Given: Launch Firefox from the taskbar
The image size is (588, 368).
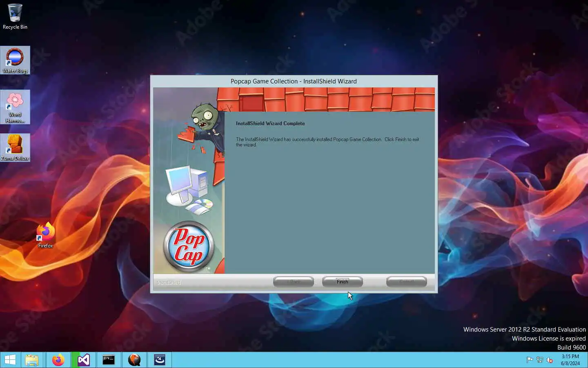Looking at the screenshot, I should (58, 360).
